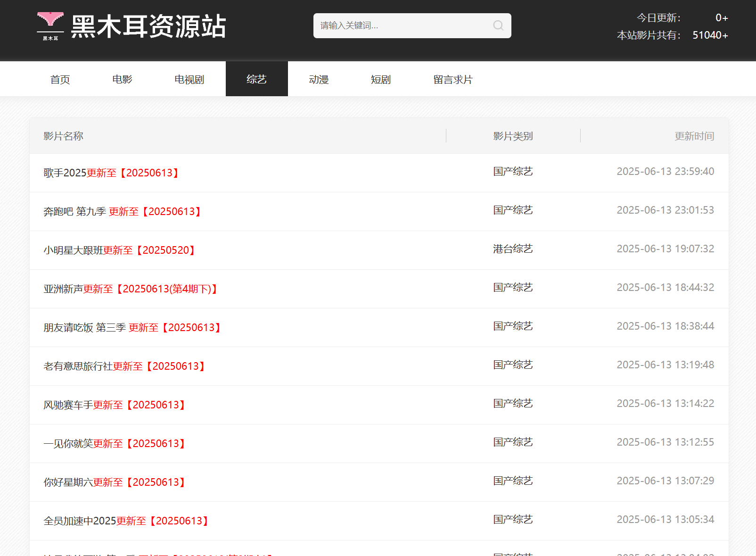This screenshot has height=556, width=756.
Task: Click 国产综艺 category in 奔跑吧 row
Action: [x=513, y=210]
